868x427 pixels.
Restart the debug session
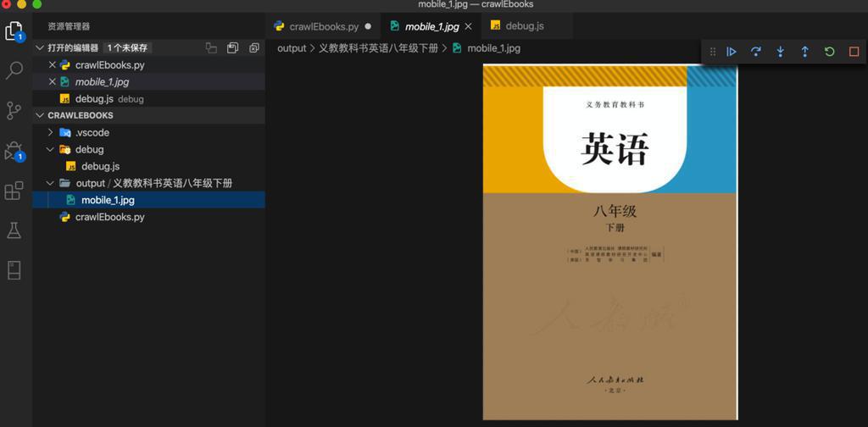[x=829, y=52]
